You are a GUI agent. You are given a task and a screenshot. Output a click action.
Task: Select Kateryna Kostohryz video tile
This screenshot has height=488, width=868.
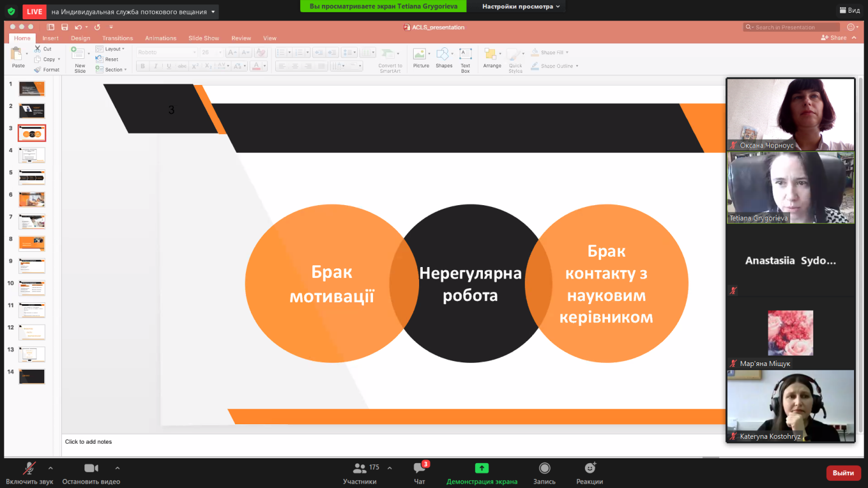(x=790, y=406)
